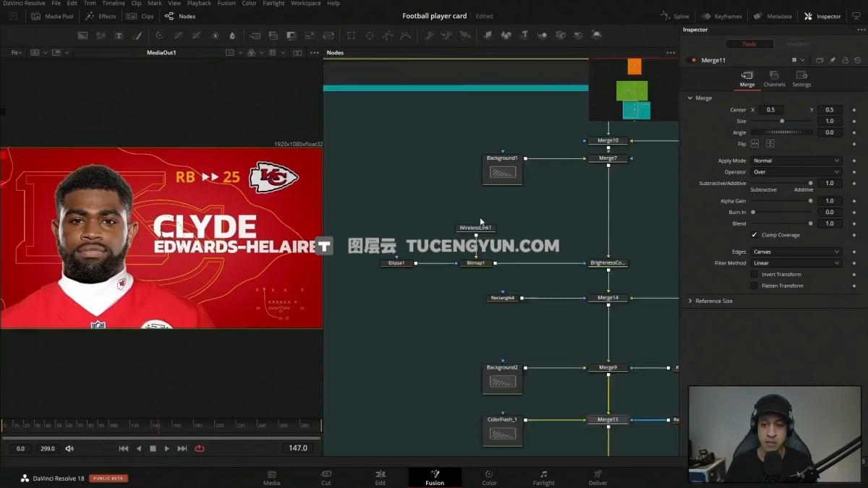Click the Size slider handle
The image size is (868, 488).
click(782, 121)
